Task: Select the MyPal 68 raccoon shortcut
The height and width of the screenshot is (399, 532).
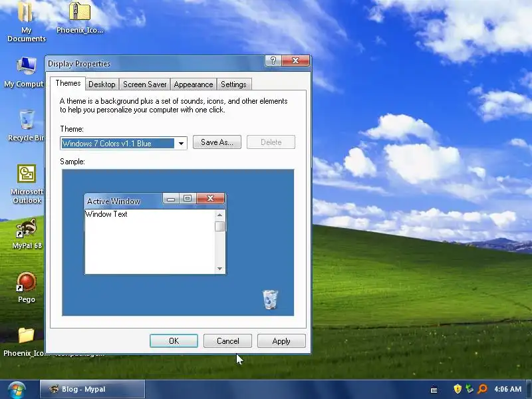Action: pos(27,233)
